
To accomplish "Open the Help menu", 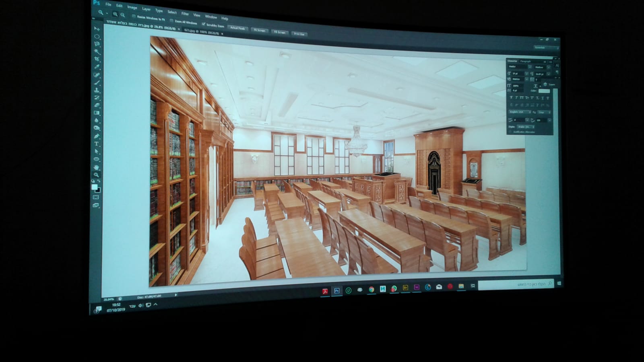I will 225,18.
